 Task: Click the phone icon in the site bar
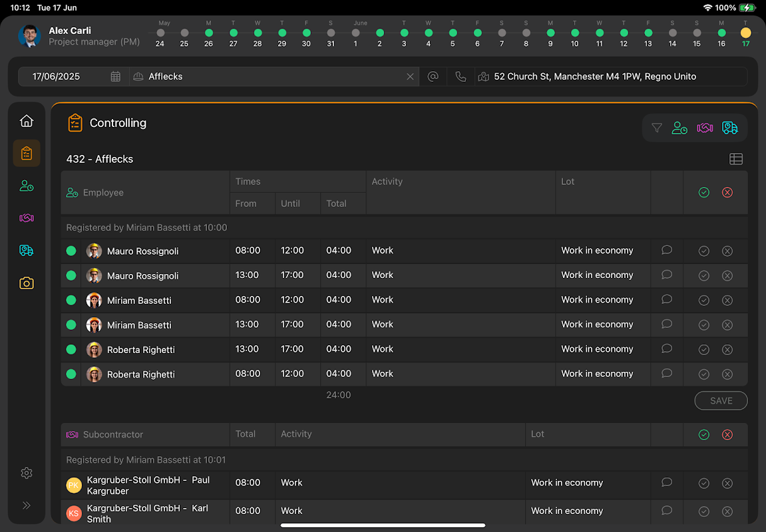[x=461, y=76]
